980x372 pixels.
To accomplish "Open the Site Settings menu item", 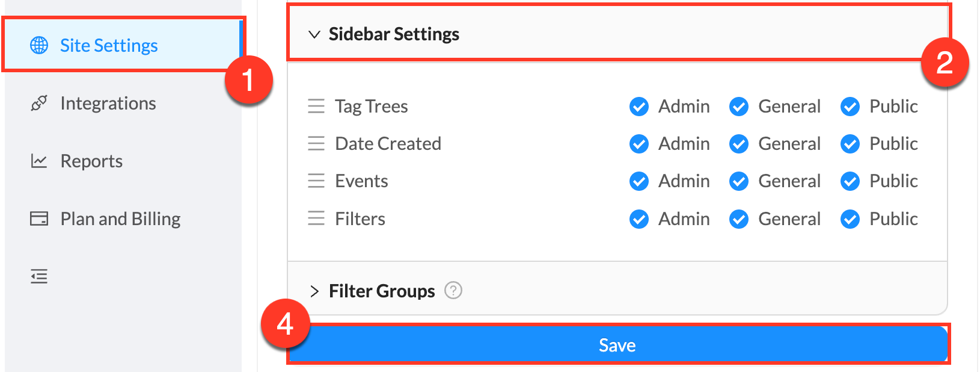I will (x=108, y=45).
